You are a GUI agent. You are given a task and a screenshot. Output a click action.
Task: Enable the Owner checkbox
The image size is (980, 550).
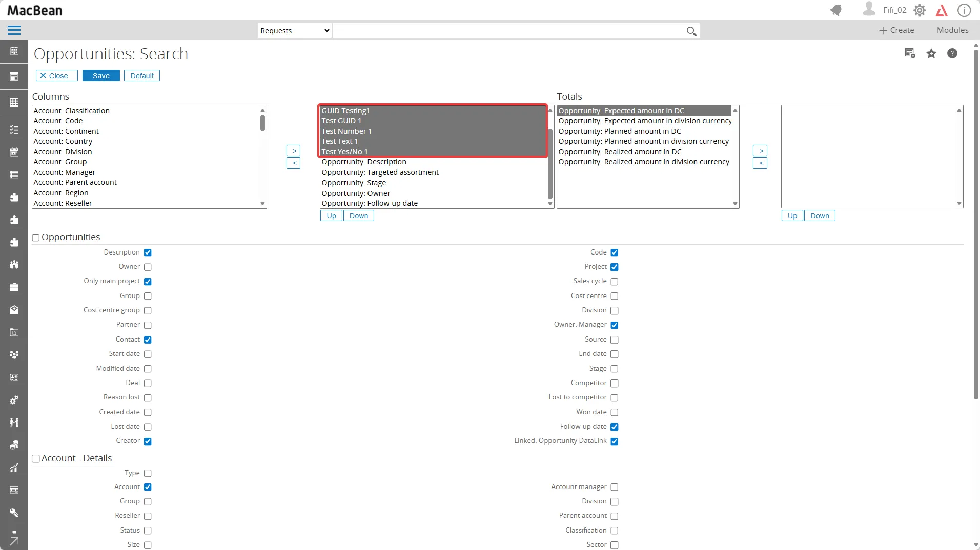point(148,267)
